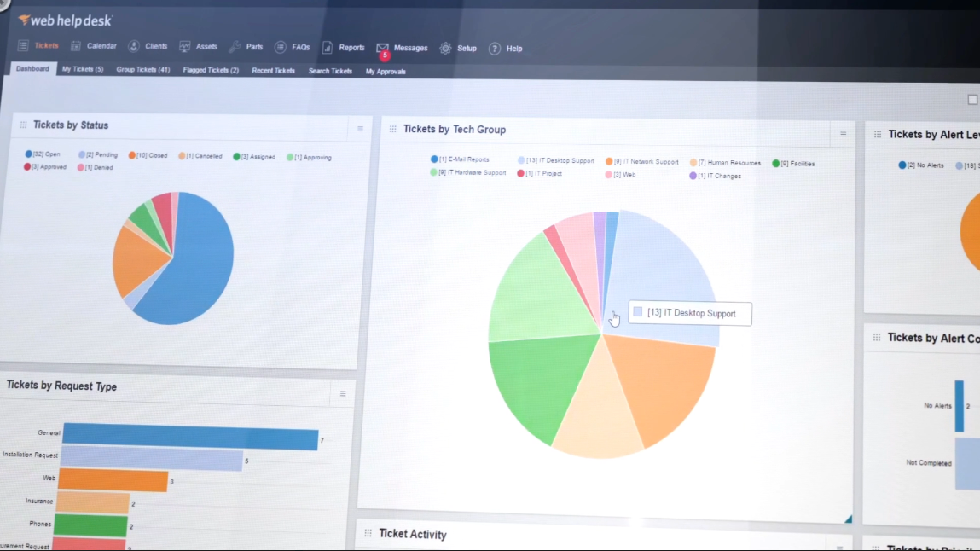This screenshot has height=551, width=980.
Task: Toggle the [1] IT Changes legend item
Action: pyautogui.click(x=715, y=177)
